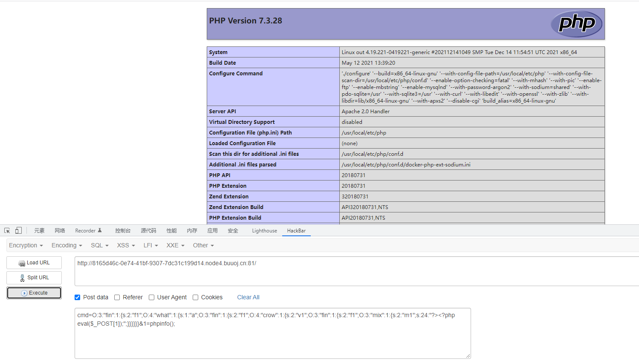
Task: Switch to the 安全 tab
Action: [x=233, y=230]
